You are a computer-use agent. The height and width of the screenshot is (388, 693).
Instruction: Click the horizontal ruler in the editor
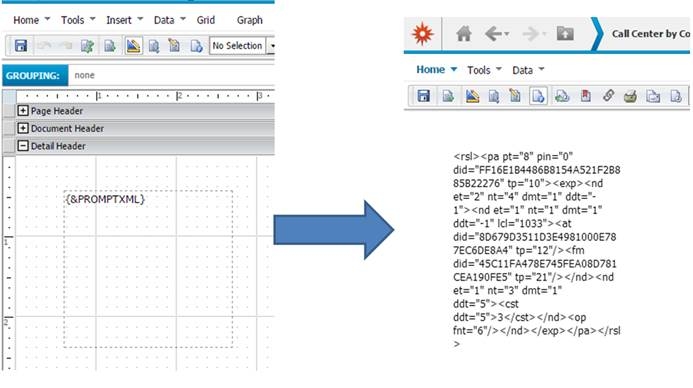click(145, 95)
